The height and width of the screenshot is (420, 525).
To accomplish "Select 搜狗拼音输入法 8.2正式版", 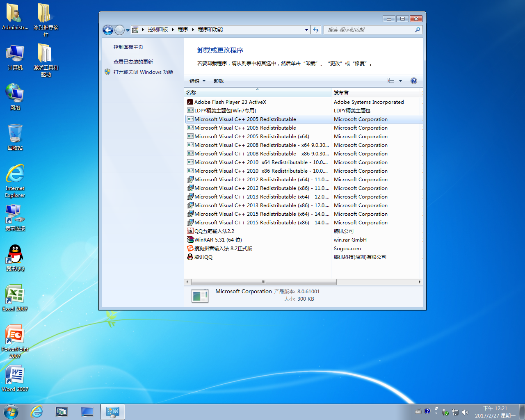I will click(304, 249).
